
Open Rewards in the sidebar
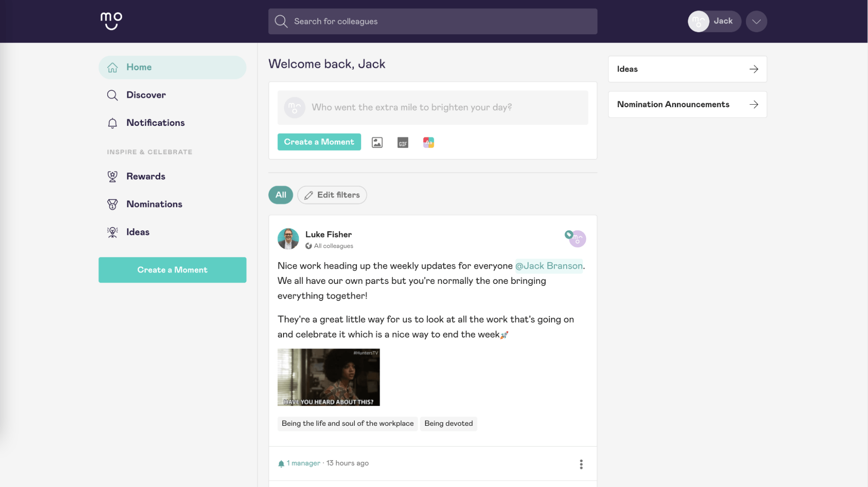click(145, 176)
